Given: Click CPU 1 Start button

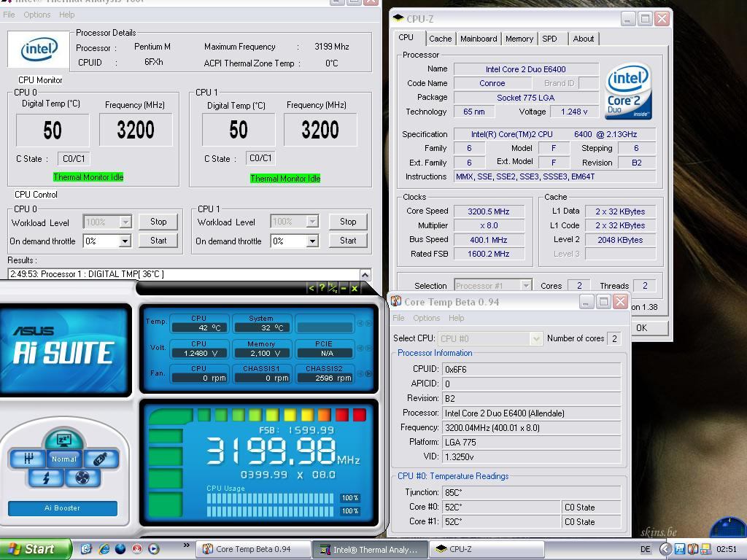Looking at the screenshot, I should (348, 241).
